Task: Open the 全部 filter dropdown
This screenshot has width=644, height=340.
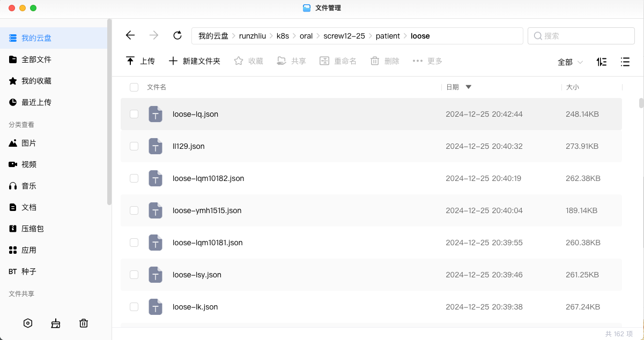Action: (570, 62)
